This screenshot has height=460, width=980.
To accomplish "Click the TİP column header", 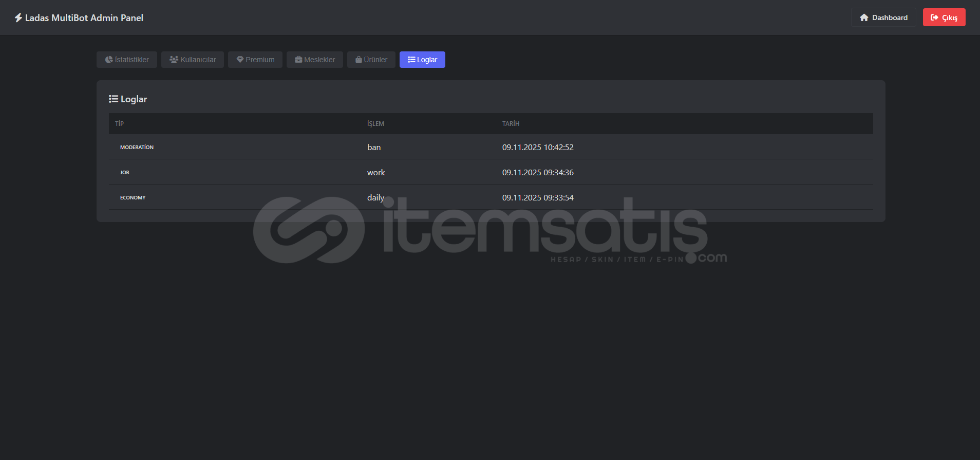I will tap(119, 124).
